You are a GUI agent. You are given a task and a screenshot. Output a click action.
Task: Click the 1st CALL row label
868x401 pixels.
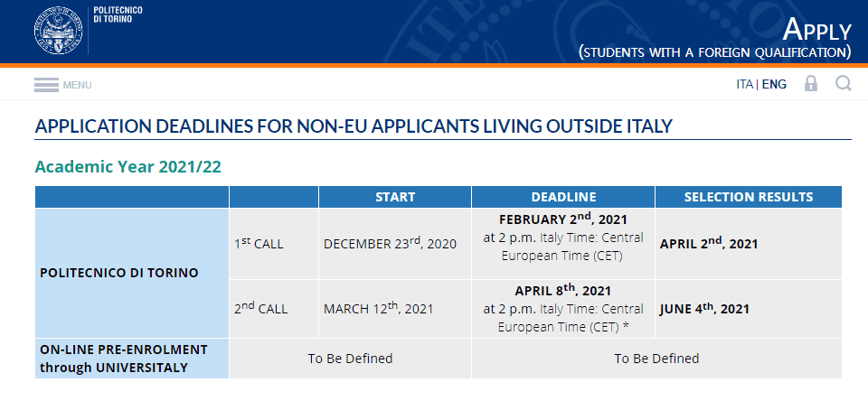[259, 244]
